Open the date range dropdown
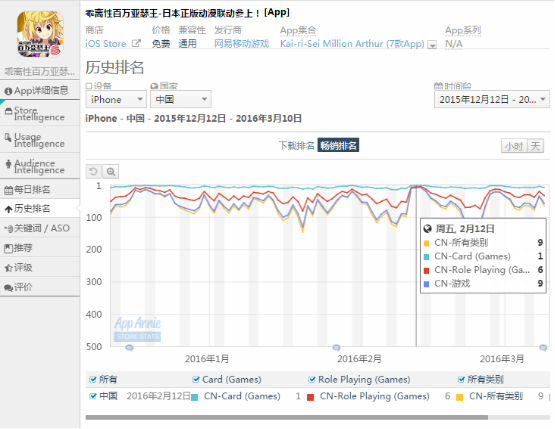The width and height of the screenshot is (555, 429). (x=492, y=99)
